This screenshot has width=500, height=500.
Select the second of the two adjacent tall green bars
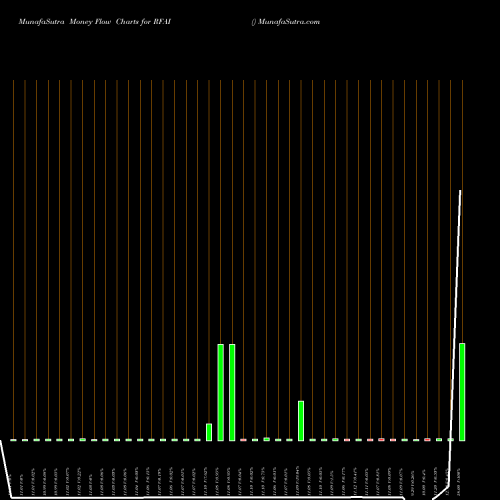point(232,392)
